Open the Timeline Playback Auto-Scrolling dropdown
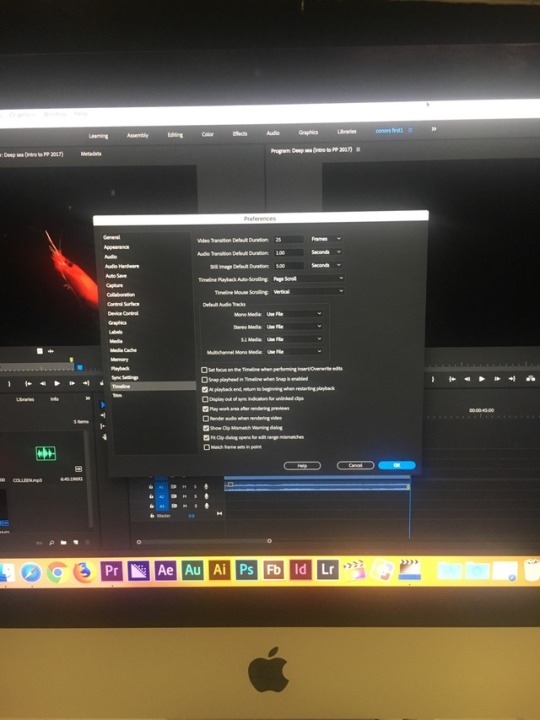Screen dimensions: 540x720 pyautogui.click(x=308, y=278)
